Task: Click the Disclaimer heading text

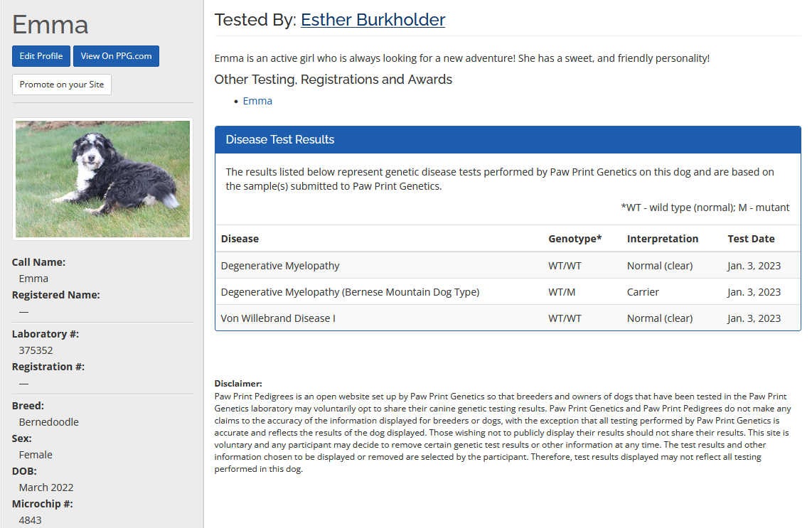Action: point(238,384)
